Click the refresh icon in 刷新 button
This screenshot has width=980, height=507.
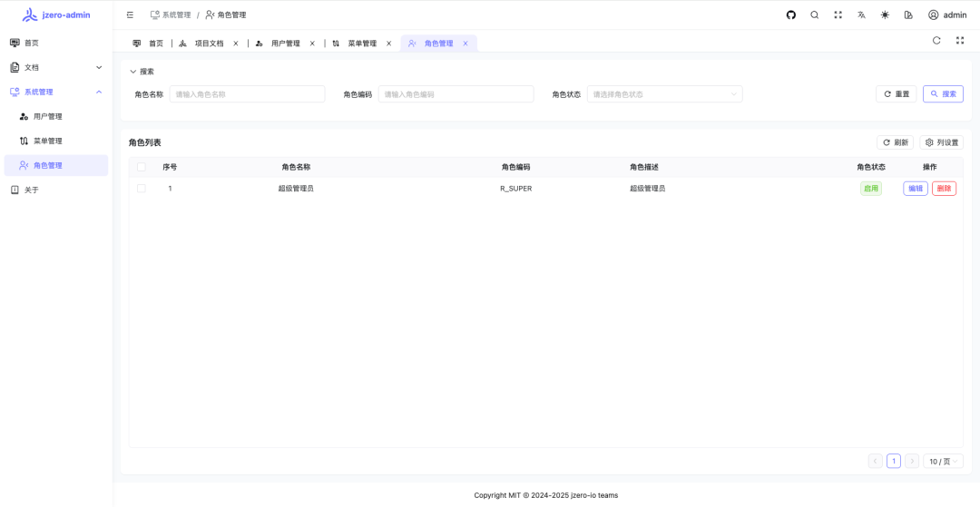tap(887, 142)
